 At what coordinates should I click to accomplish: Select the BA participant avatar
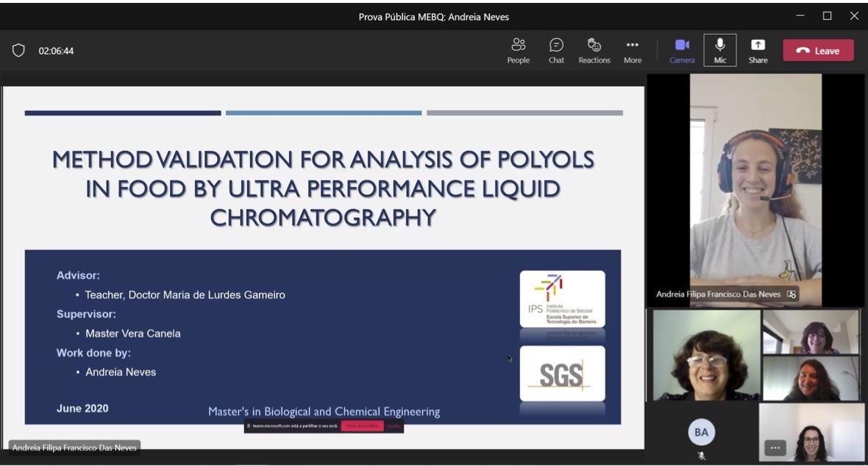(x=701, y=432)
